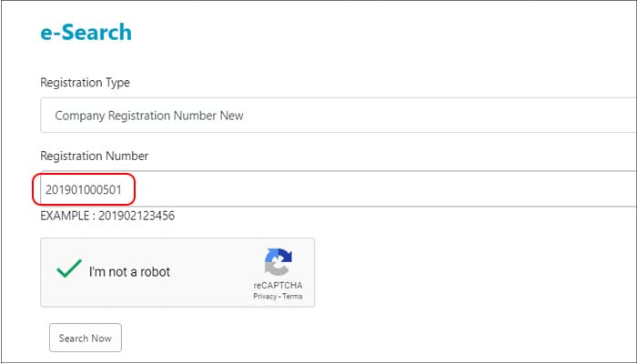
Task: Click the "Registration Type" field label
Action: 85,83
